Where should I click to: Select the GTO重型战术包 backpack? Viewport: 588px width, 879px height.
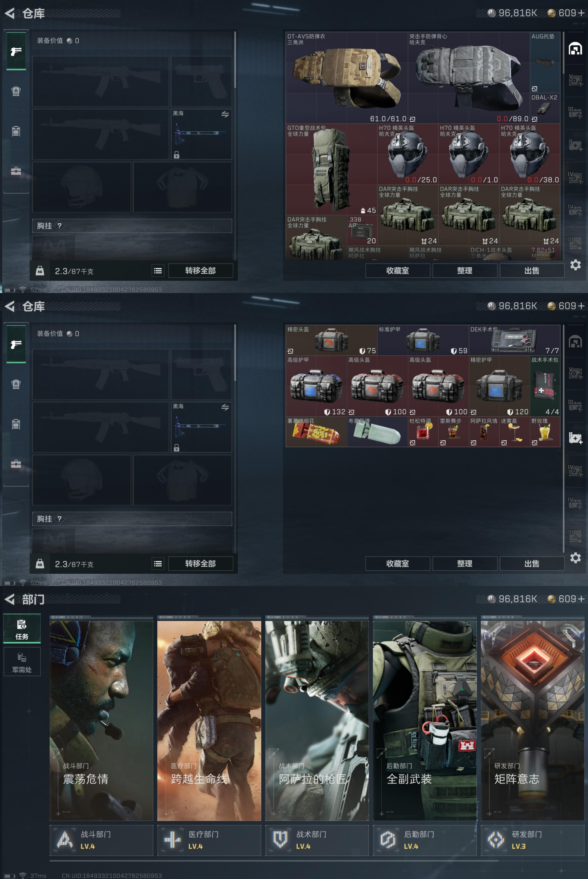[x=331, y=169]
